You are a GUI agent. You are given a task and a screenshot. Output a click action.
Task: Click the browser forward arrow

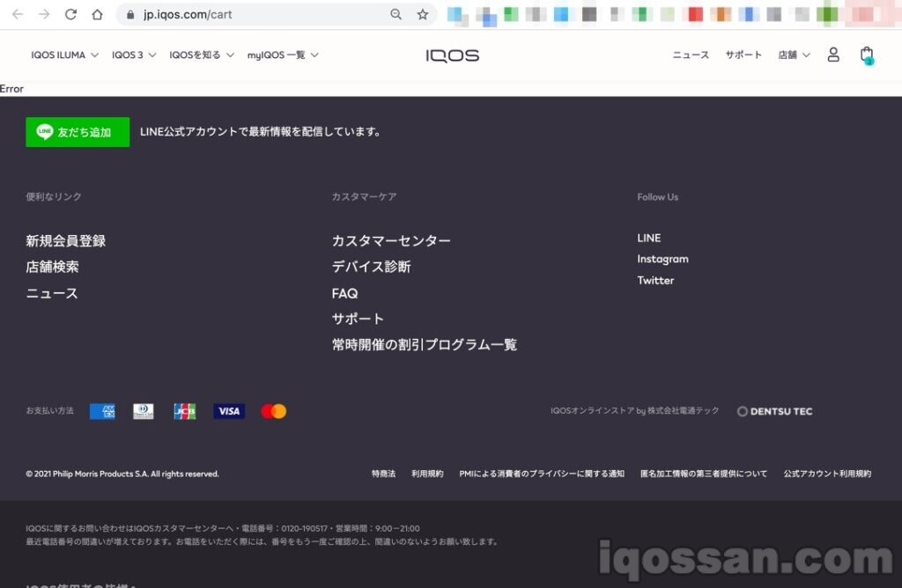coord(44,14)
